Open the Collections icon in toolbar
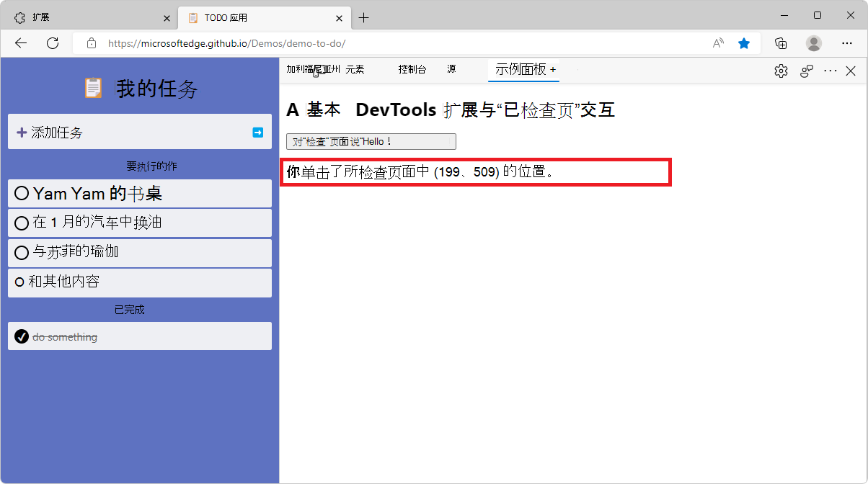The height and width of the screenshot is (484, 868). coord(781,43)
